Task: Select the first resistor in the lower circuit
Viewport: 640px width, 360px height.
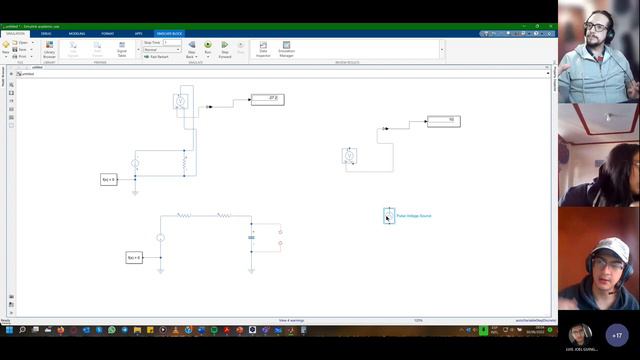Action: 184,215
